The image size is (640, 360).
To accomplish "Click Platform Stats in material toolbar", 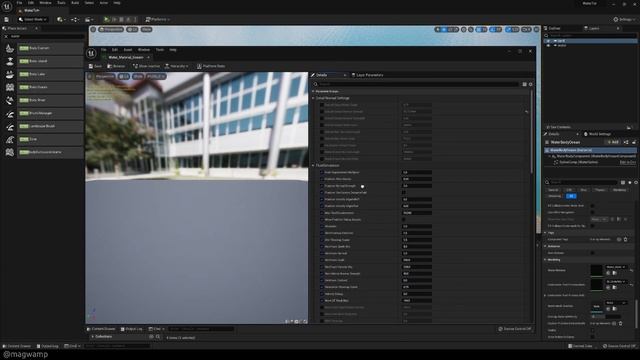I will coord(211,66).
